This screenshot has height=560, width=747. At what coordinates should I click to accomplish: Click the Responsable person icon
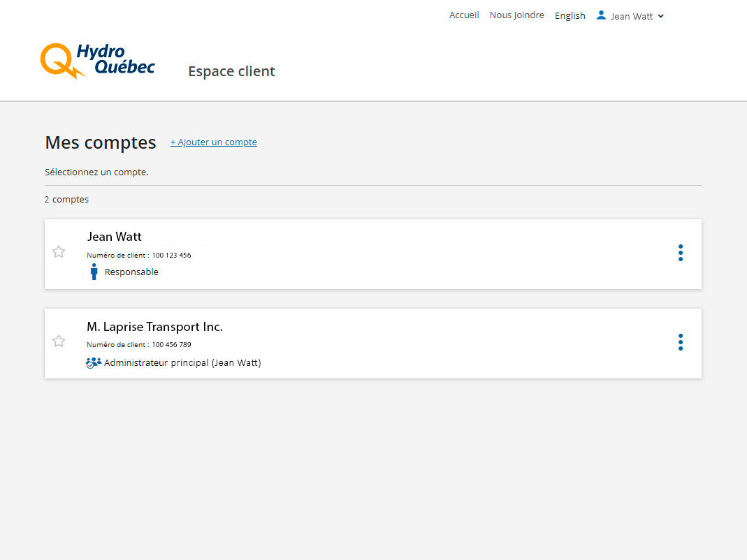(x=94, y=272)
